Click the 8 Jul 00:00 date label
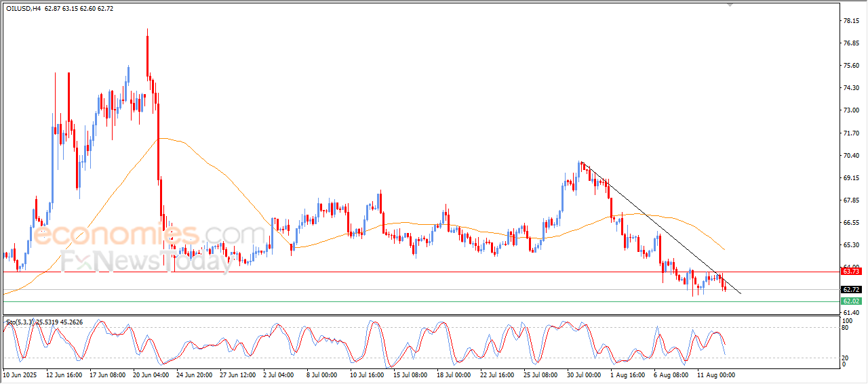 pyautogui.click(x=323, y=374)
